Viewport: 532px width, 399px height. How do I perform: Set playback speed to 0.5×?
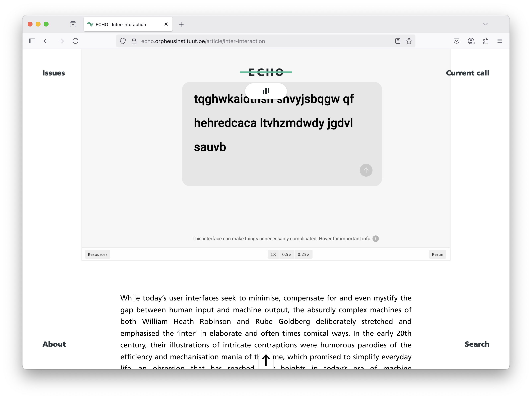[287, 254]
